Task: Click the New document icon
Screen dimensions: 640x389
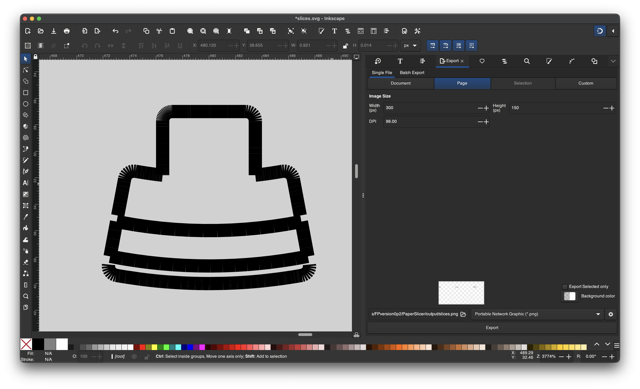Action: point(28,31)
